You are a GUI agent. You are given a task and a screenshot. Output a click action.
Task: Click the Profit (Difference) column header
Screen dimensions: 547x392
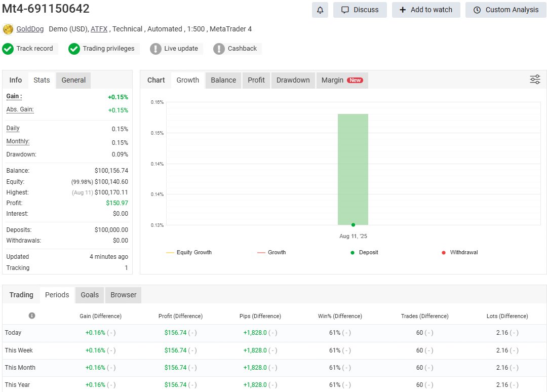click(180, 316)
